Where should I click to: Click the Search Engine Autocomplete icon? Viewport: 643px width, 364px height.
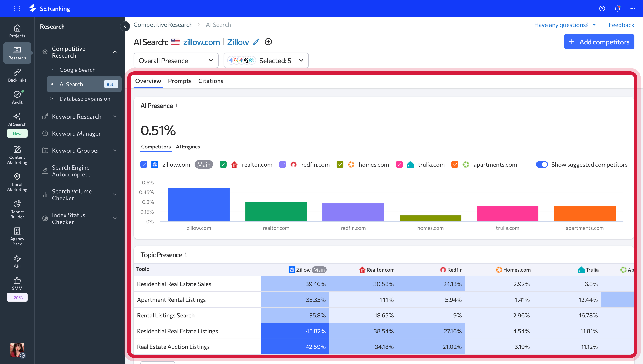[x=45, y=171]
